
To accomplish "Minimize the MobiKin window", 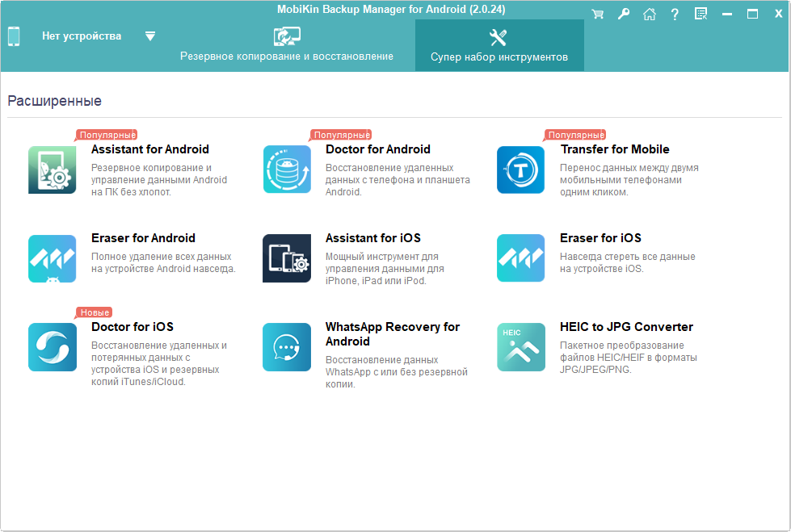I will point(727,14).
